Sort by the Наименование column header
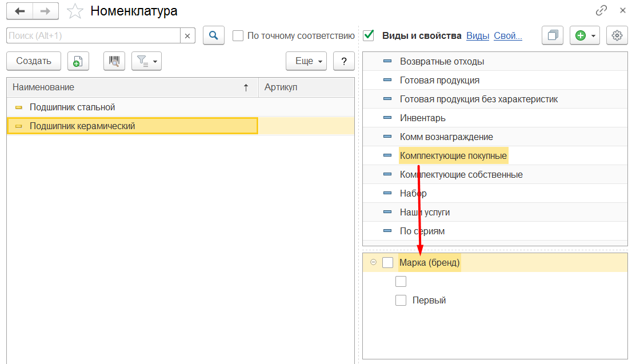 (x=132, y=87)
